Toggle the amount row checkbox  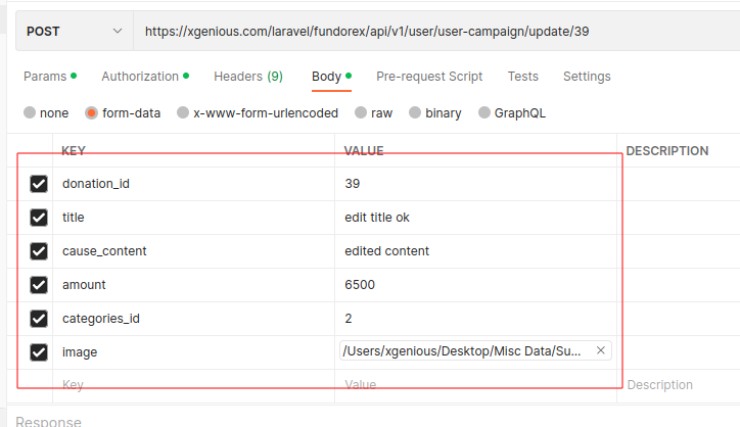click(39, 285)
